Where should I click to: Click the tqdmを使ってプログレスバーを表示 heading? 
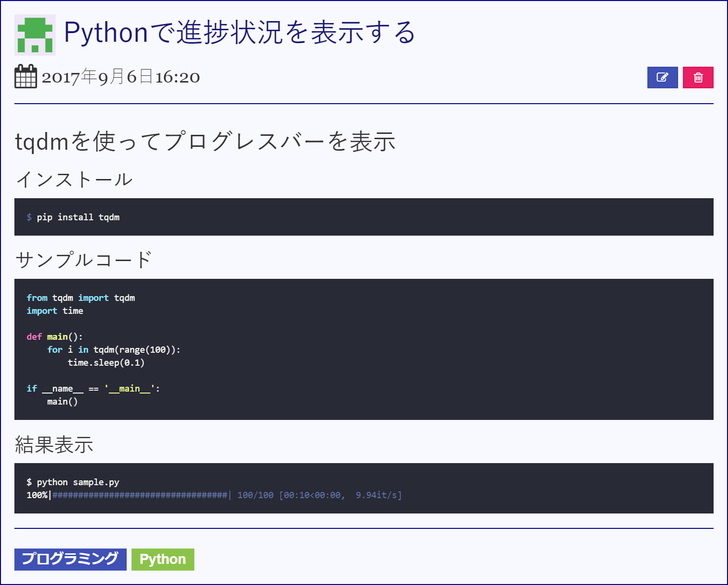coord(205,142)
